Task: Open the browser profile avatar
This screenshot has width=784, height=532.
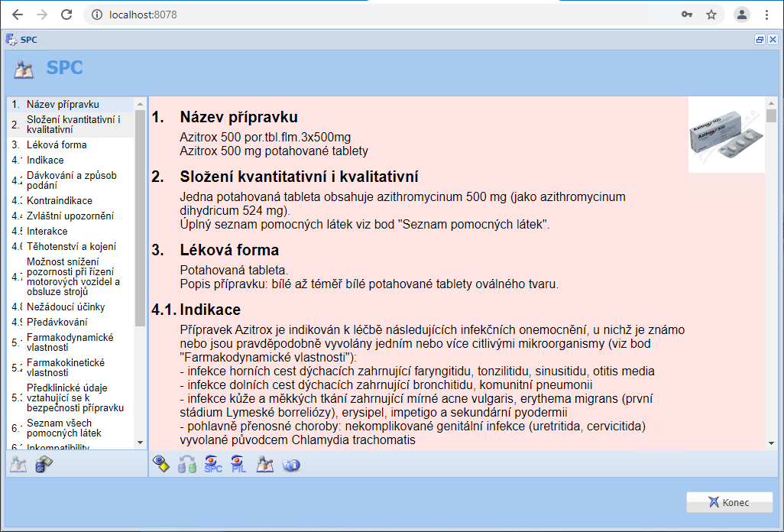Action: point(742,15)
